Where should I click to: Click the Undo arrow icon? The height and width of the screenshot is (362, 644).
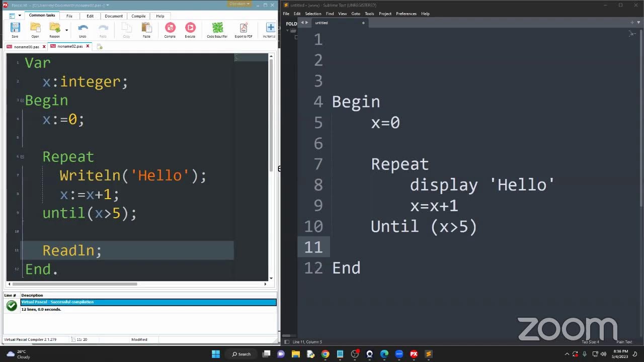[x=83, y=28]
